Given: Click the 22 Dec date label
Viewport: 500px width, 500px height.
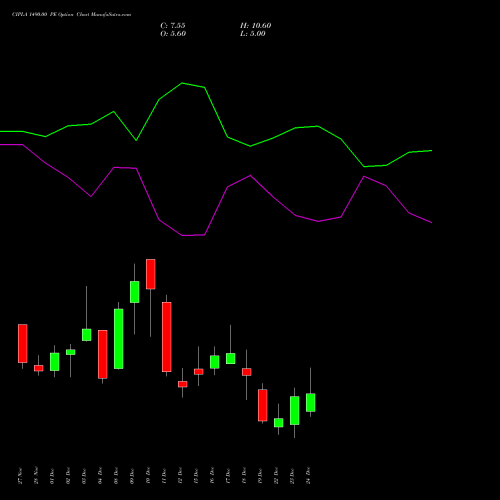Looking at the screenshot, I should (x=276, y=476).
